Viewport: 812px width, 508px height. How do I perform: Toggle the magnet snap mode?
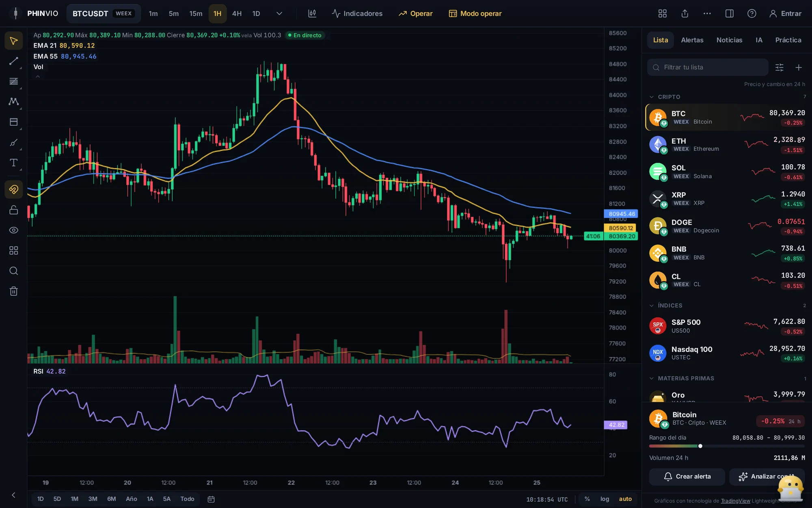coord(13,189)
